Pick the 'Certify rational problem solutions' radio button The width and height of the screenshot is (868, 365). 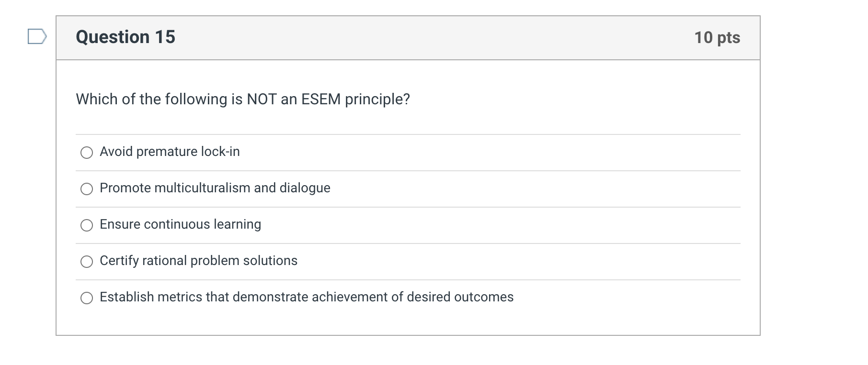pos(87,262)
